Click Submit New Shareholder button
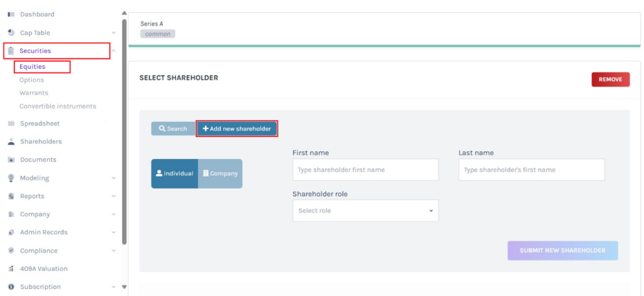This screenshot has height=296, width=644. click(562, 250)
